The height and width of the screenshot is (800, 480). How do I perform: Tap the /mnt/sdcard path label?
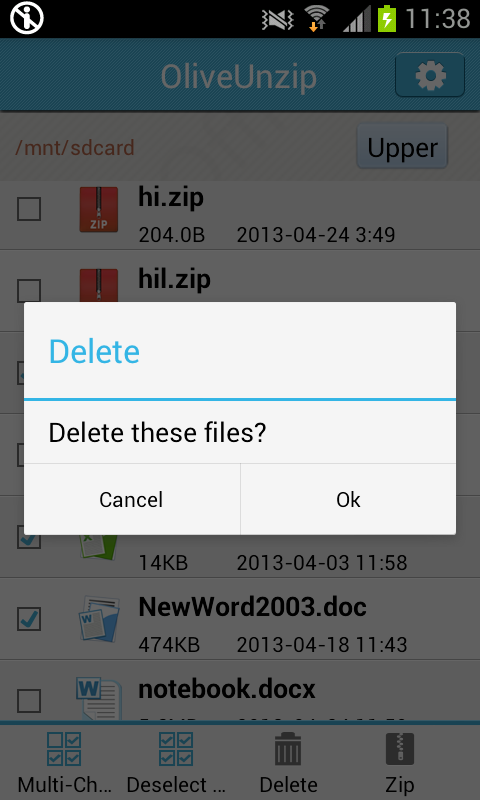point(74,147)
